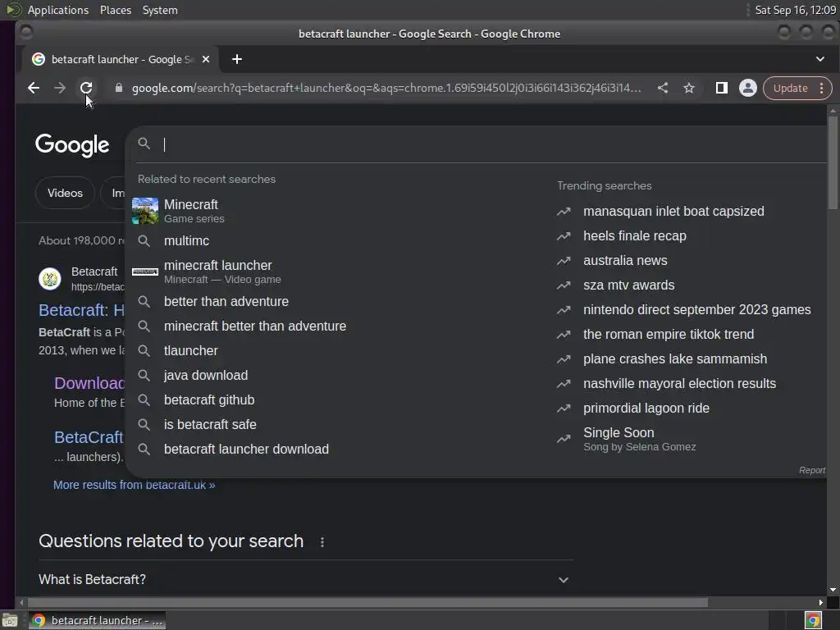Open the Places menu
The height and width of the screenshot is (630, 840).
[115, 10]
